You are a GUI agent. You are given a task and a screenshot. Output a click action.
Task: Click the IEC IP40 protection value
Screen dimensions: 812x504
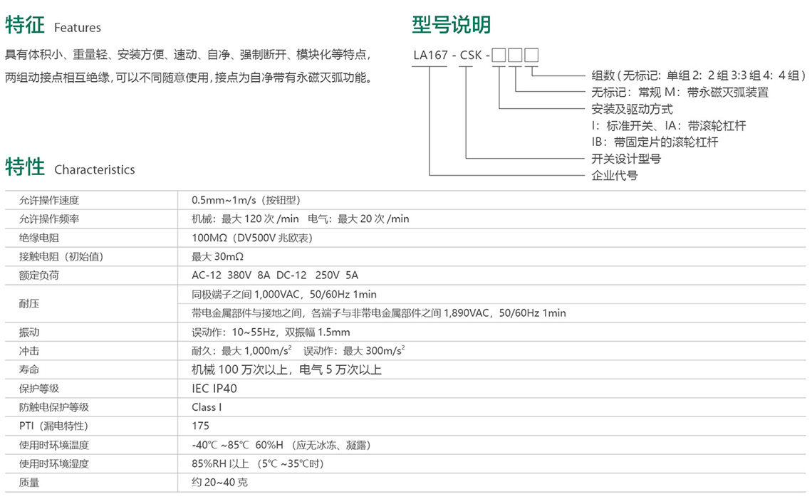214,389
